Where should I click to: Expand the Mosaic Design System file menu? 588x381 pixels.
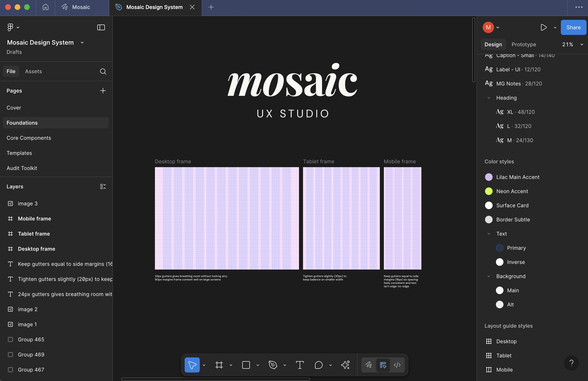tap(82, 42)
